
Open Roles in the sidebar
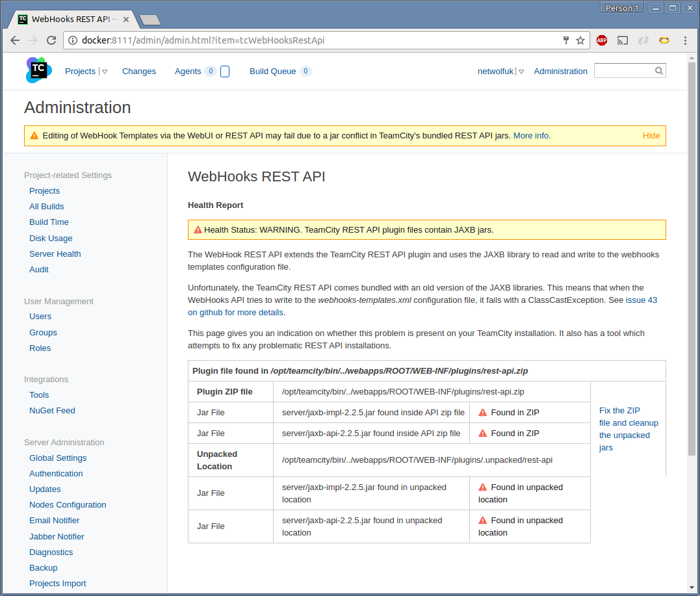coord(40,348)
